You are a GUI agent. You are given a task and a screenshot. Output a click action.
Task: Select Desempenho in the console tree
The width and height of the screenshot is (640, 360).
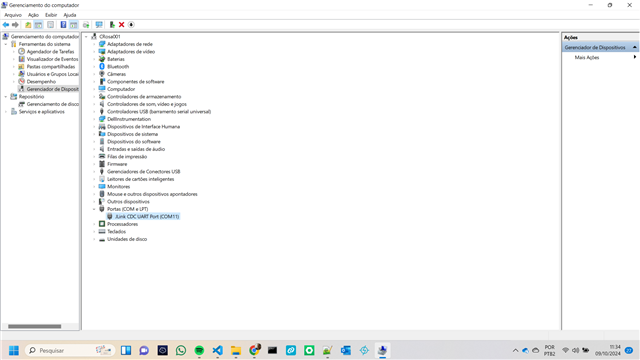(x=41, y=82)
